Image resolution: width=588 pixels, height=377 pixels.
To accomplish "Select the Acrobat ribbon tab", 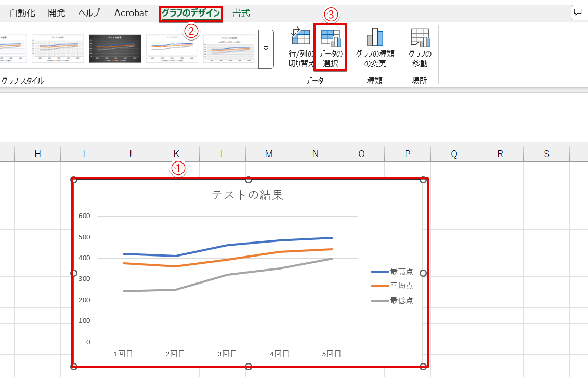I will tap(131, 13).
